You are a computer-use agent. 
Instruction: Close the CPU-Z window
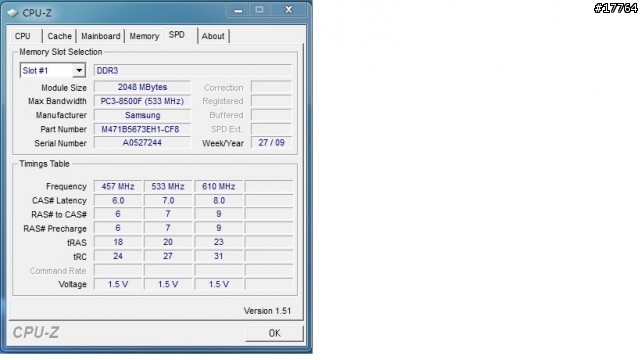[x=289, y=10]
